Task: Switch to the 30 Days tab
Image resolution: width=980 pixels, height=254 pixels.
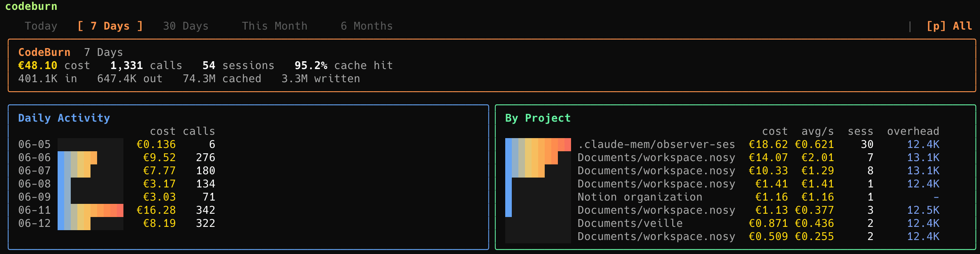Action: pos(186,26)
